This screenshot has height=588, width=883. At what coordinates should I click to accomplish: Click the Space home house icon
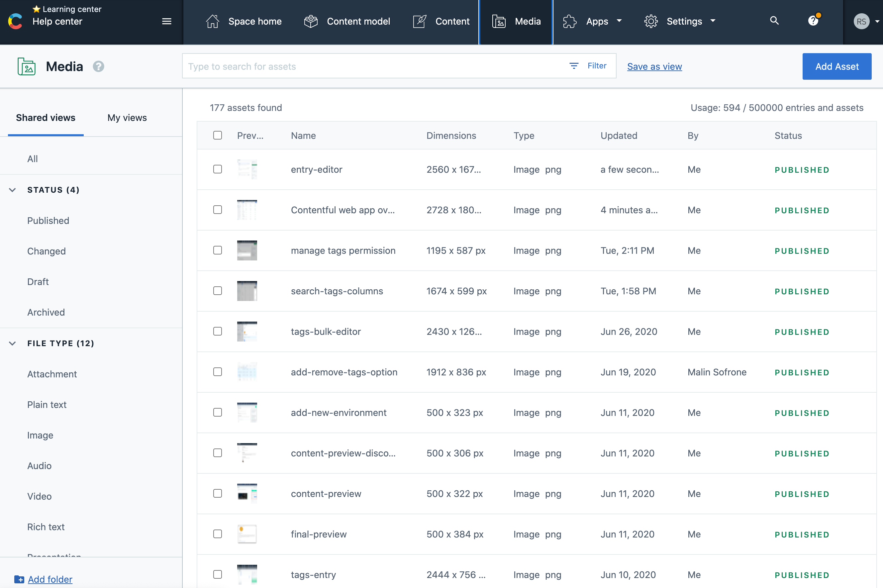point(213,21)
